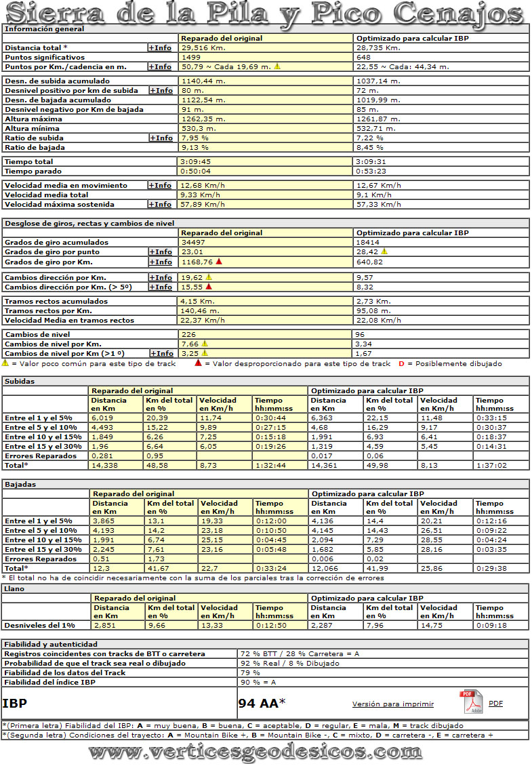Show +Info for Desnivel positivo por km de subida

tap(161, 91)
